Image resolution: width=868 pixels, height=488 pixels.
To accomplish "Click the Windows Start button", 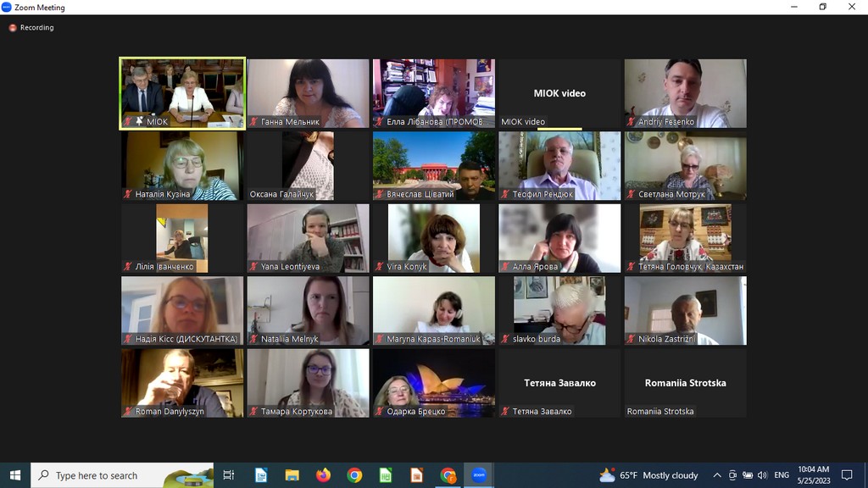I will tap(15, 475).
